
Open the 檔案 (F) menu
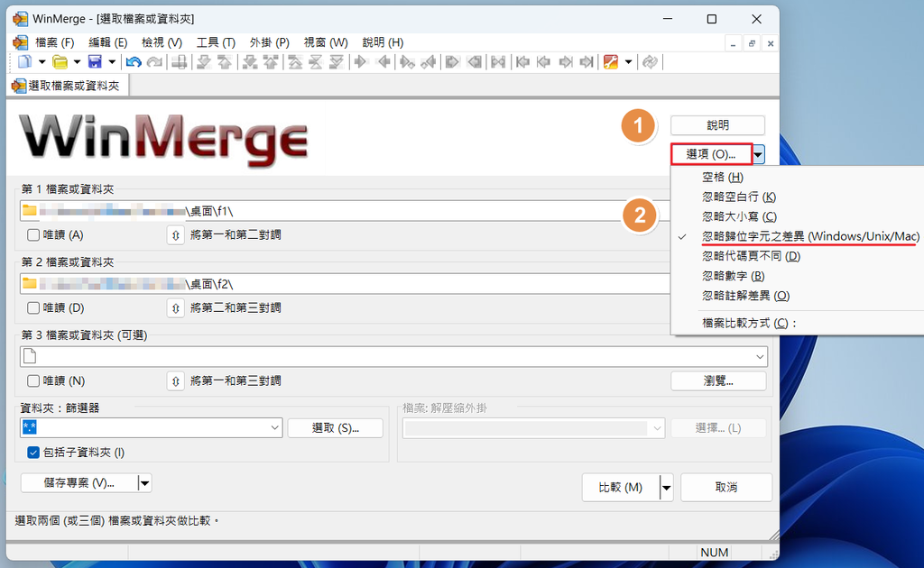click(54, 42)
